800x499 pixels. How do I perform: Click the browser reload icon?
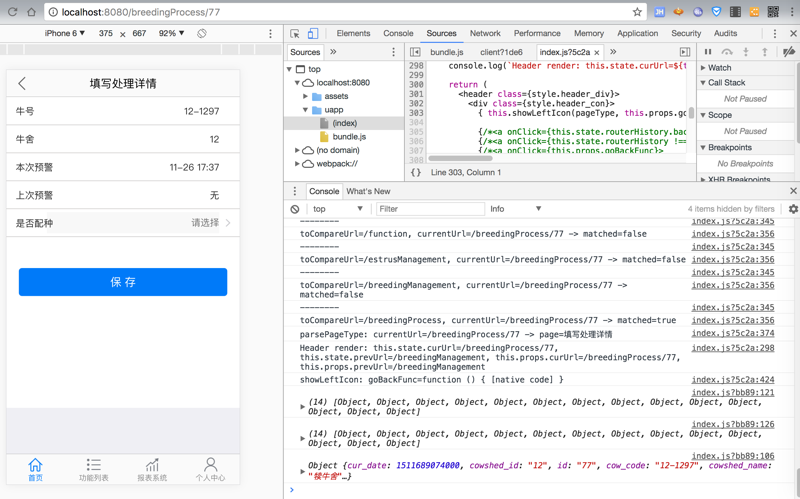click(12, 12)
